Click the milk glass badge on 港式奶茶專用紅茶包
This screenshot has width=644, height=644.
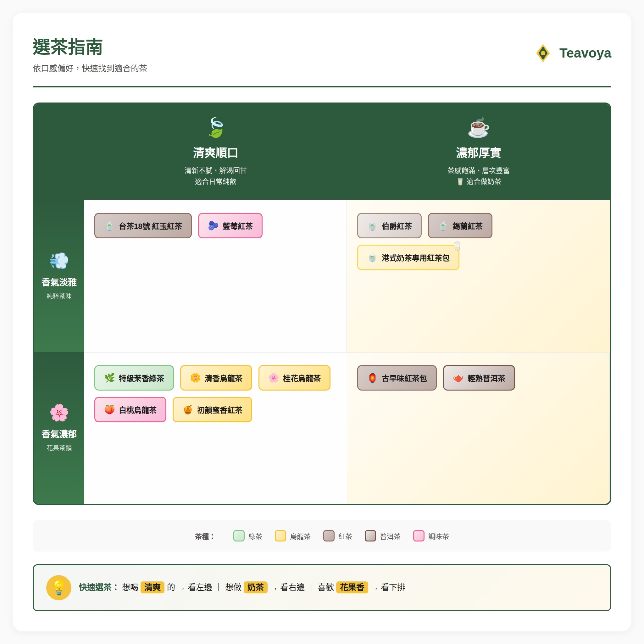(x=457, y=246)
